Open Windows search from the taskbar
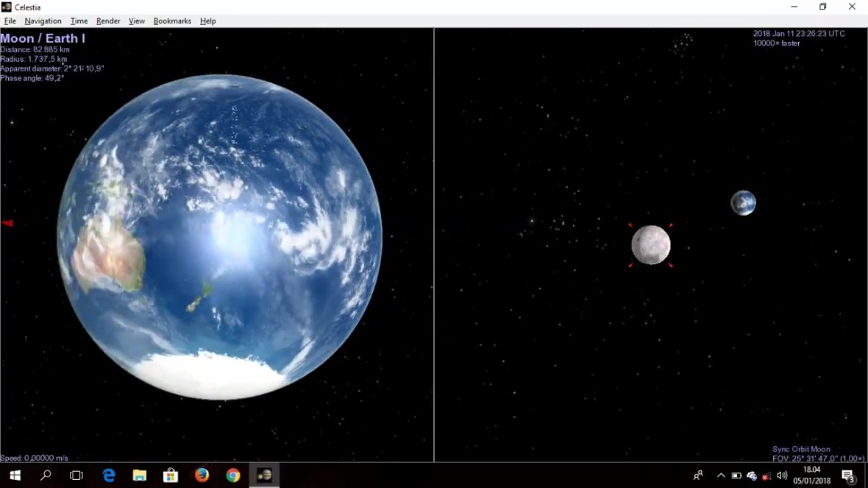The height and width of the screenshot is (488, 868). [x=46, y=475]
